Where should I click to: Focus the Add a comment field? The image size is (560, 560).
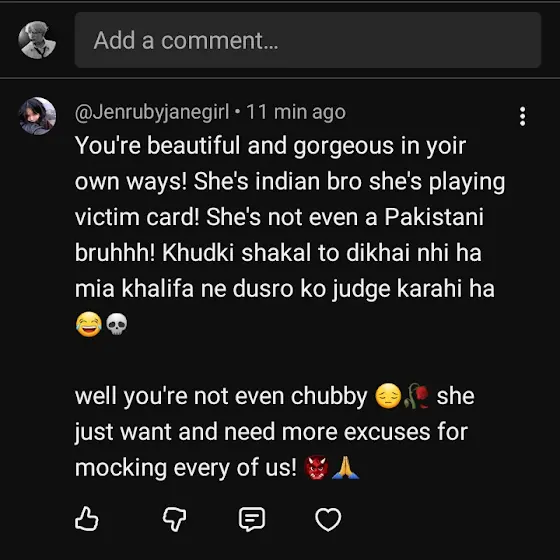[x=308, y=40]
